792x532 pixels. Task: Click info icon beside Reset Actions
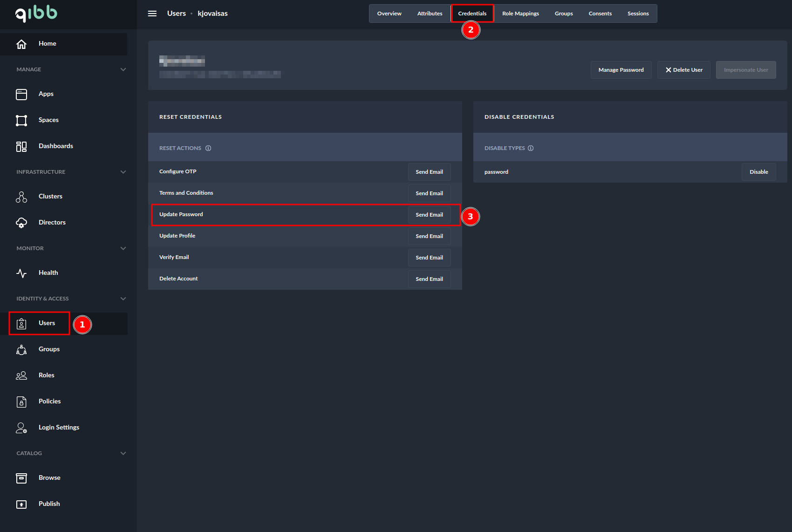208,148
